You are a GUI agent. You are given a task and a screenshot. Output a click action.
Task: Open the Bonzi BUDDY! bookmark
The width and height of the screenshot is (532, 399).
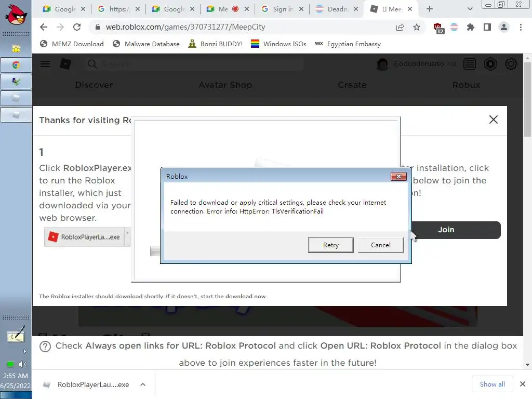coord(216,44)
